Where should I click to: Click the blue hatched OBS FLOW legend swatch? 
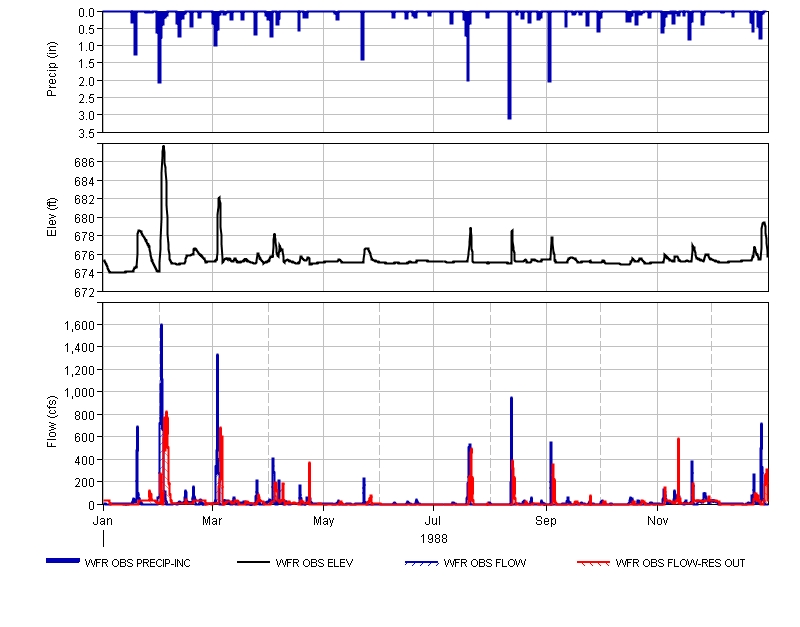pos(421,563)
